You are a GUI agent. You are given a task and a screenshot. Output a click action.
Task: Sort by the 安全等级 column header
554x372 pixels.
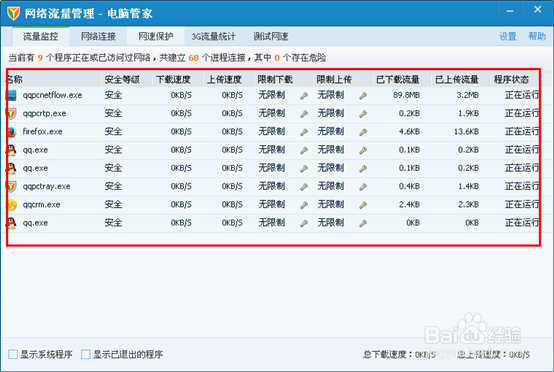coord(127,79)
